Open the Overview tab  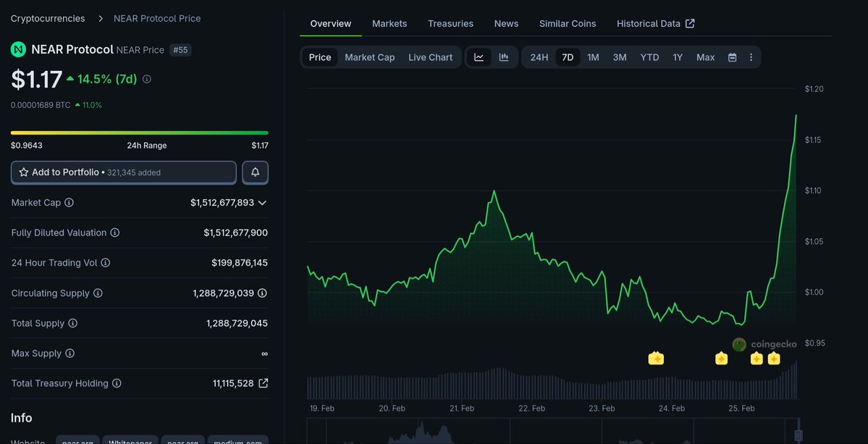(x=331, y=23)
